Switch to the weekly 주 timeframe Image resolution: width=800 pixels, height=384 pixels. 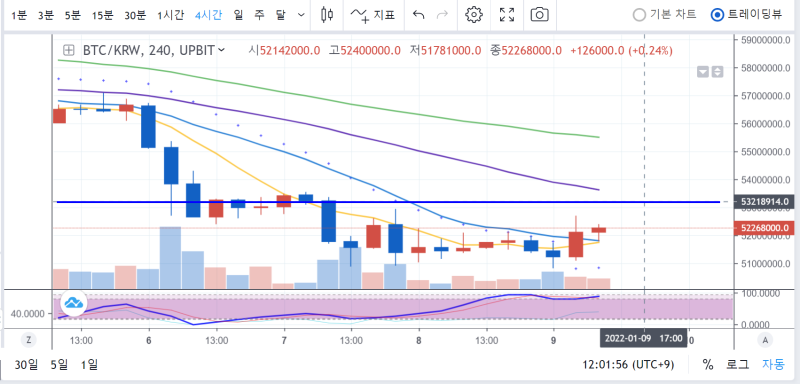259,15
